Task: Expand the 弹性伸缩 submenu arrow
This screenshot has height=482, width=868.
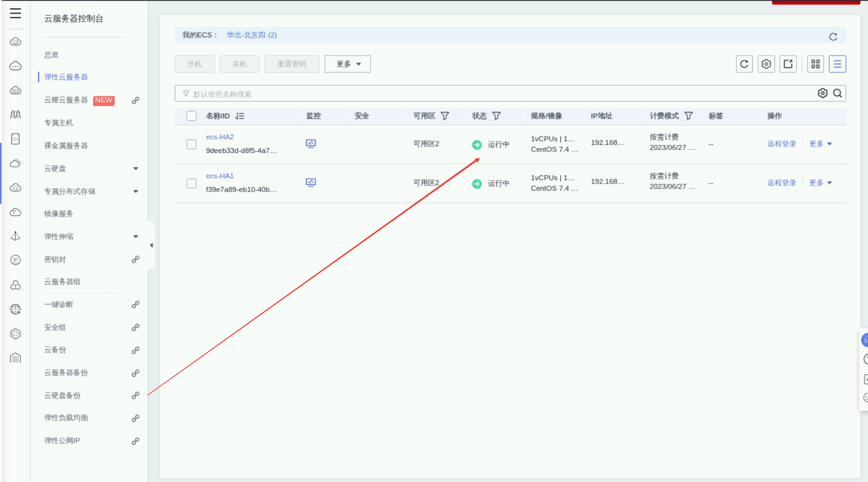Action: tap(136, 237)
